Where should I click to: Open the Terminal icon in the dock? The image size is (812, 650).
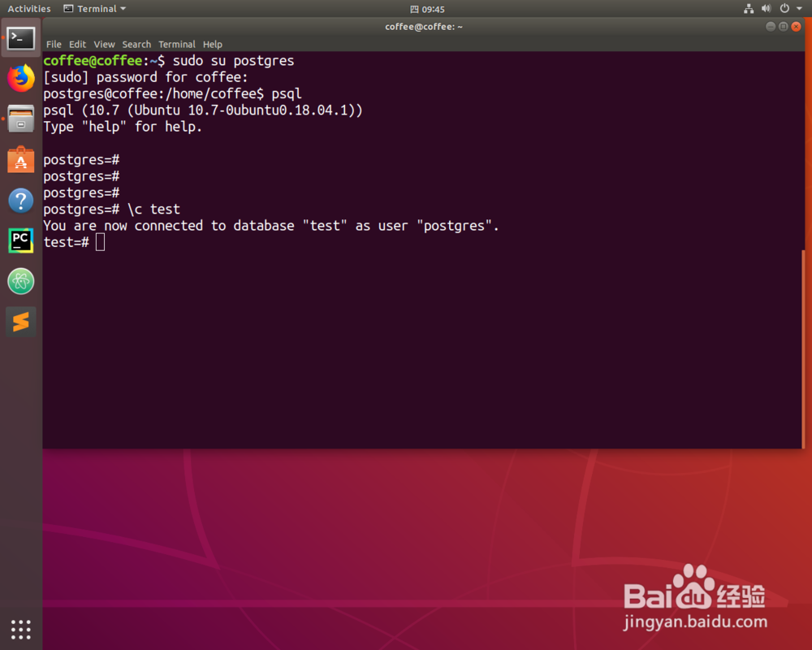[x=21, y=38]
